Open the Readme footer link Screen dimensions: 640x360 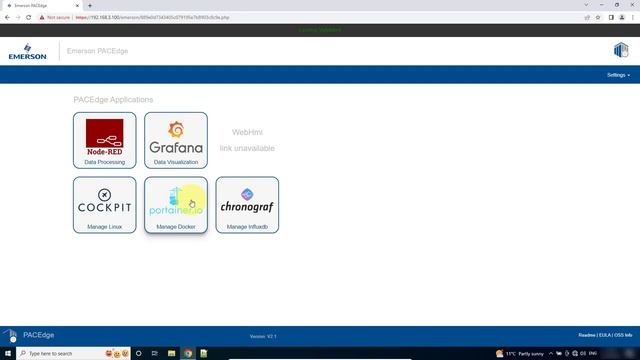tap(587, 335)
